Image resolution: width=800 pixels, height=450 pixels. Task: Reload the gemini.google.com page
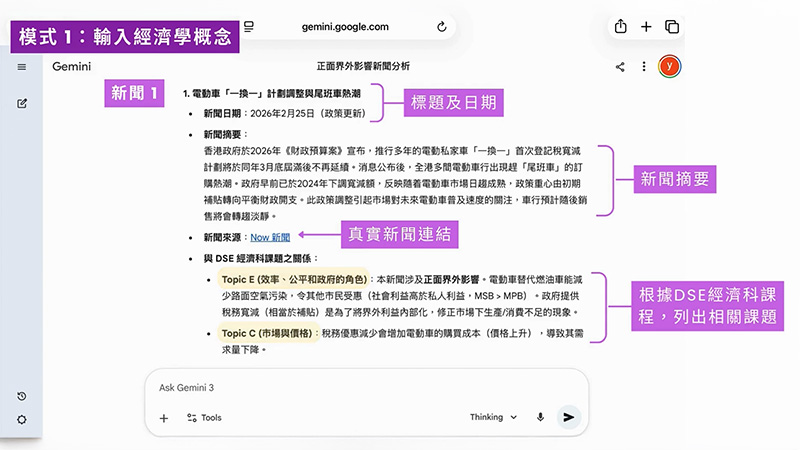coord(442,27)
